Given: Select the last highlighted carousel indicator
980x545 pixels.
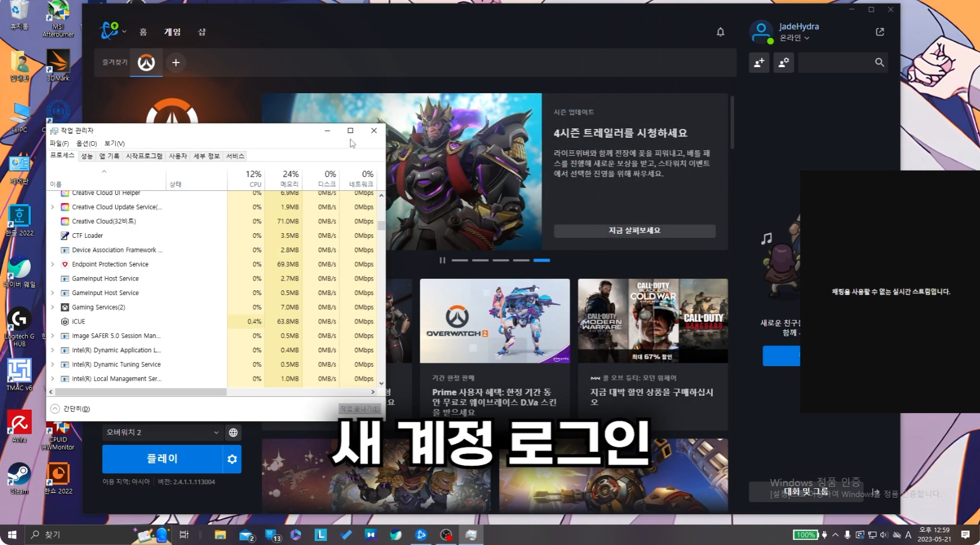Looking at the screenshot, I should pos(541,260).
